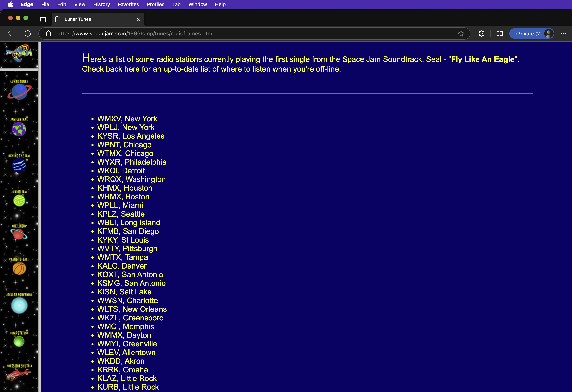
Task: Open the File menu
Action: coord(45,4)
